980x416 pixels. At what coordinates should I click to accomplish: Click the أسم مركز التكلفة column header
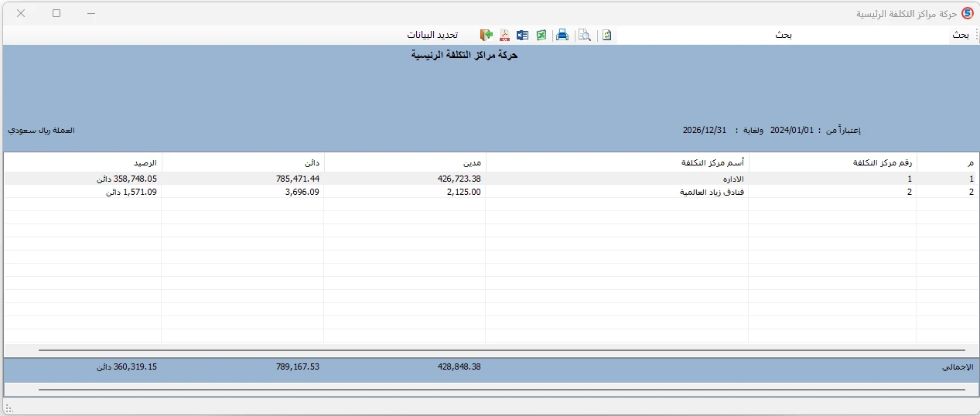click(617, 162)
